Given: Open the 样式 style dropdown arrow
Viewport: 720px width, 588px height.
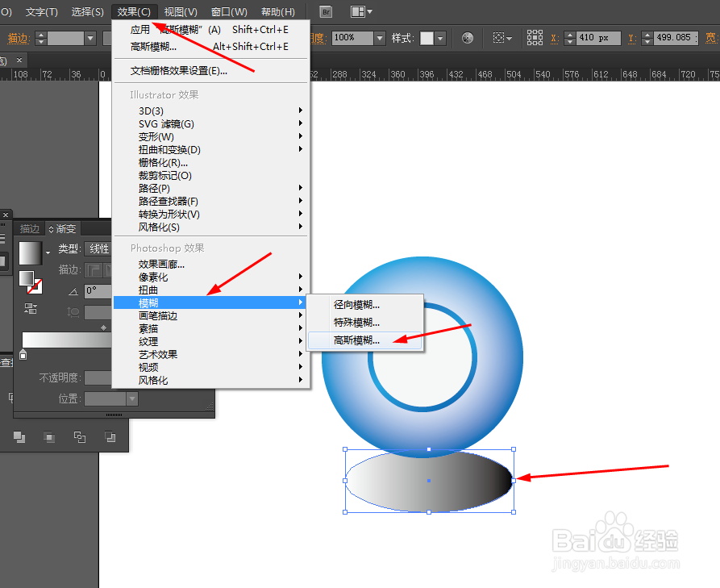Looking at the screenshot, I should (x=440, y=38).
